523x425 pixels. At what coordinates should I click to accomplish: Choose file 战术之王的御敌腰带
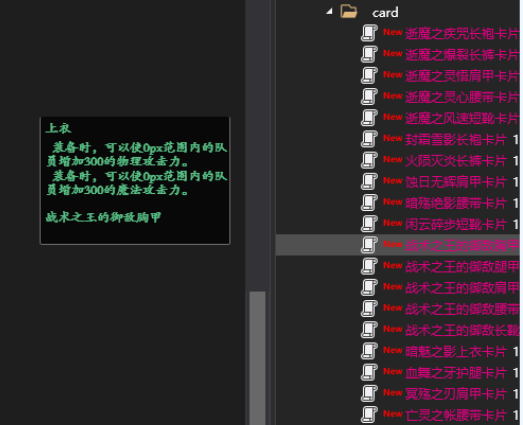(462, 309)
